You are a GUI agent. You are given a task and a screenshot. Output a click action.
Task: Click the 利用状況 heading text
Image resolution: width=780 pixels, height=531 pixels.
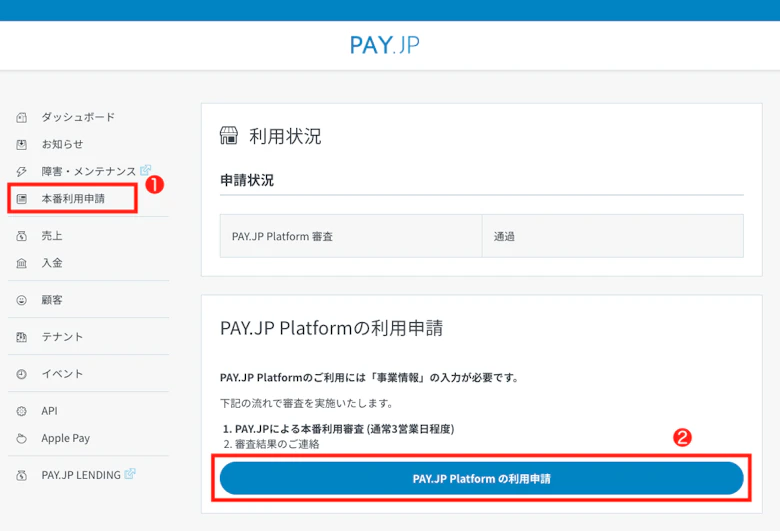click(285, 136)
